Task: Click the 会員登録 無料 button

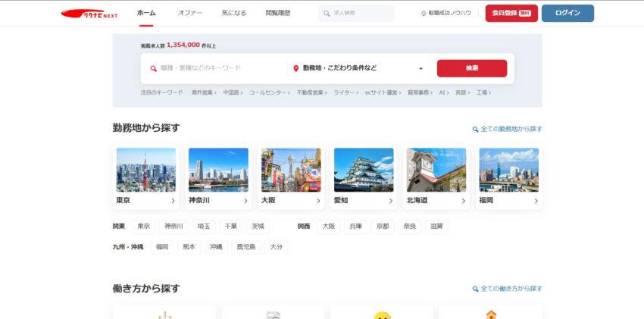Action: click(x=511, y=13)
